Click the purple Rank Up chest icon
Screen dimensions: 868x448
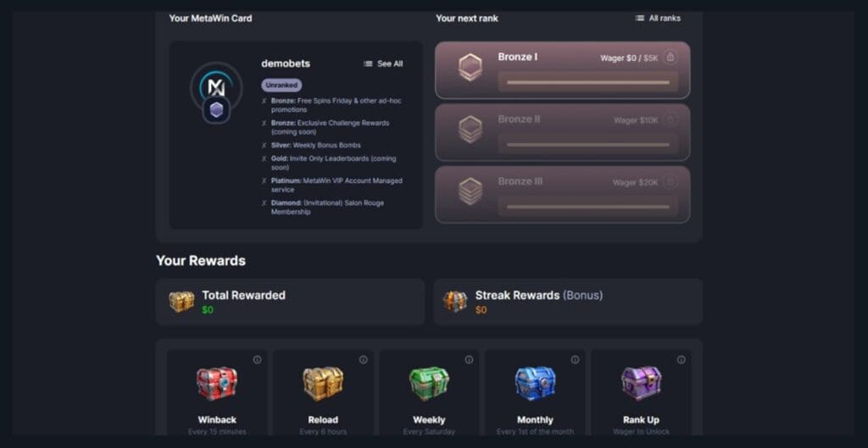641,384
